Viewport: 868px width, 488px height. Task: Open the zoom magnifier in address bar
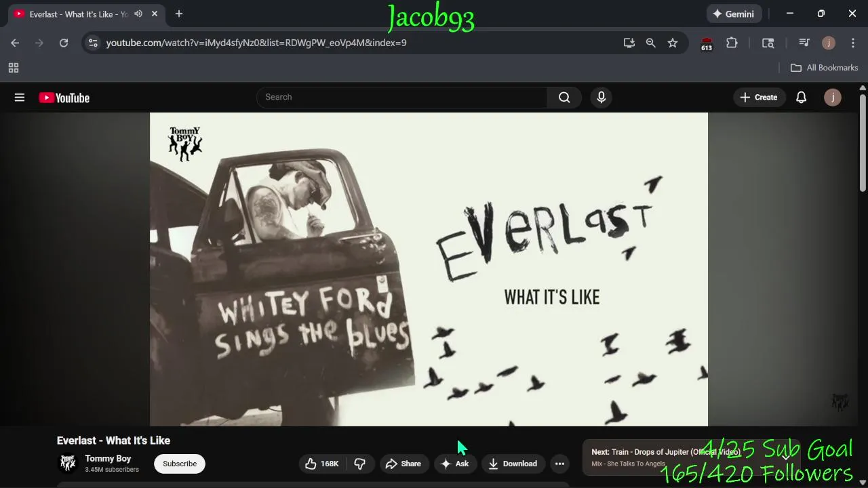tap(651, 43)
